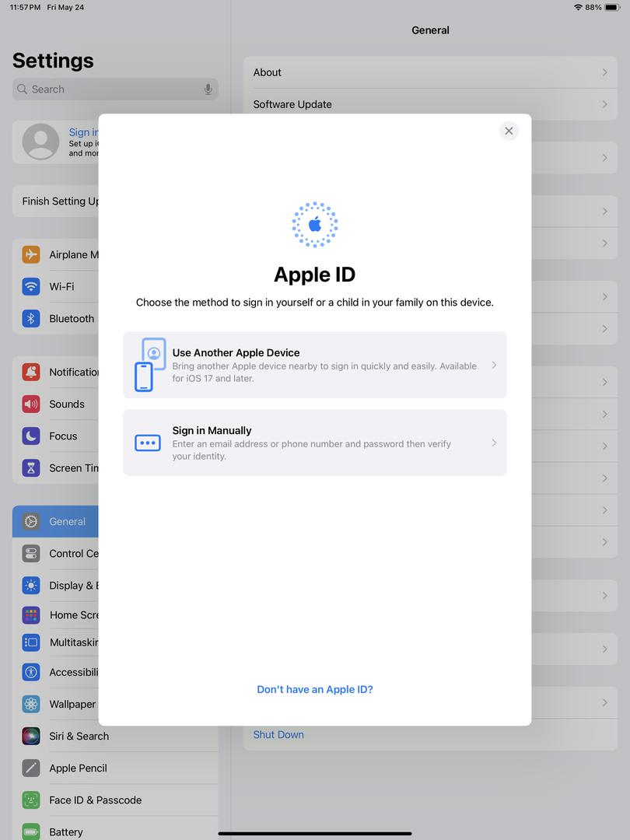
Task: Open Wallpaper flower icon
Action: click(x=31, y=704)
